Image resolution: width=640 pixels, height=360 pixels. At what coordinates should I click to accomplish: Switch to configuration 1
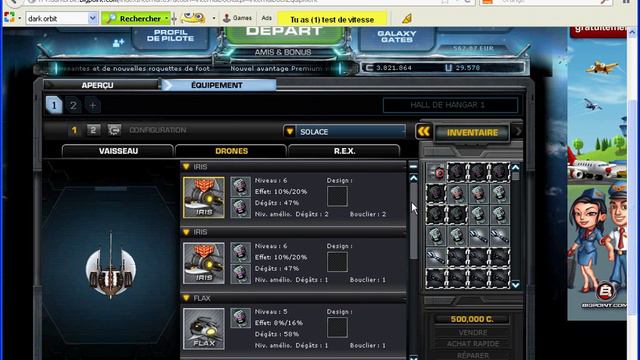pos(74,130)
